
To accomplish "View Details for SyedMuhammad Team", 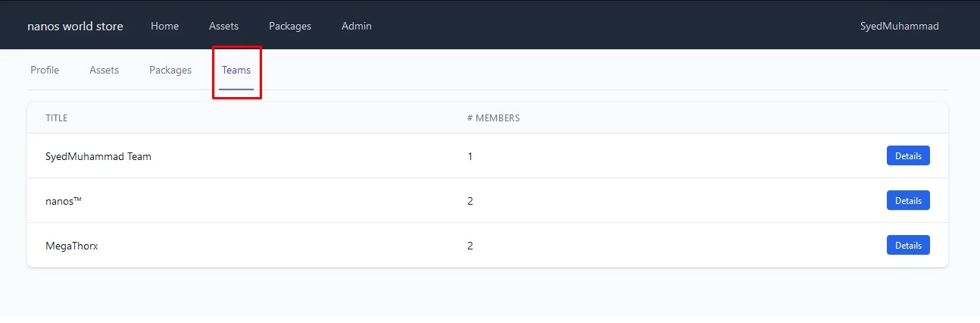I will [x=908, y=155].
